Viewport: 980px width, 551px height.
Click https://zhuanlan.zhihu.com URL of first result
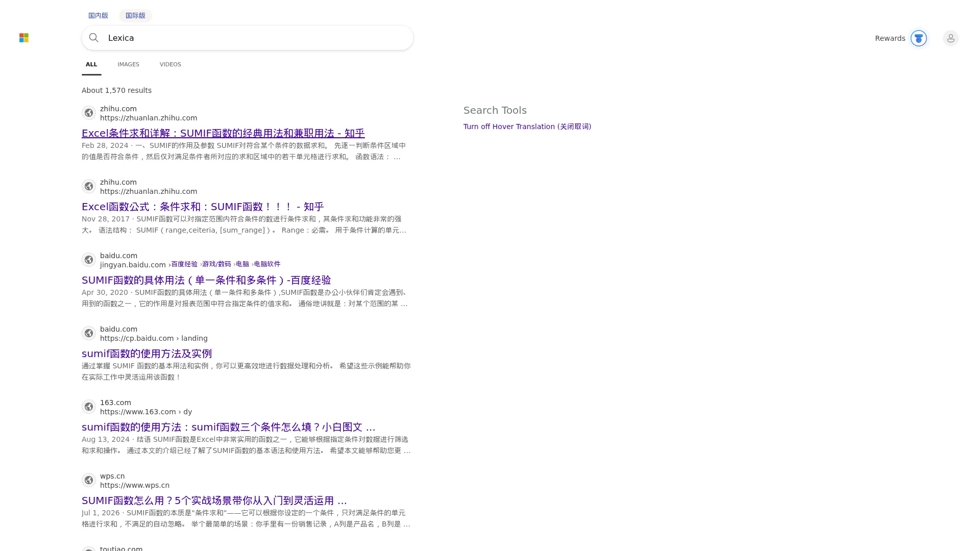(x=149, y=118)
